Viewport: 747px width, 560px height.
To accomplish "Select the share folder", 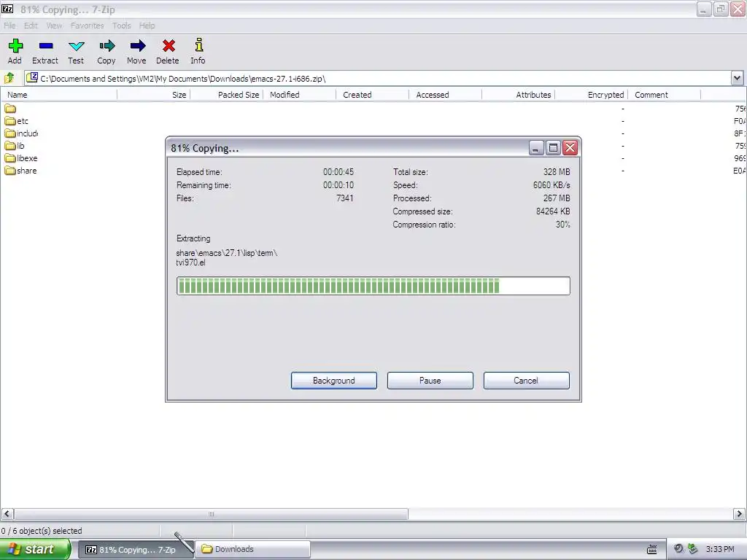I will pyautogui.click(x=20, y=171).
